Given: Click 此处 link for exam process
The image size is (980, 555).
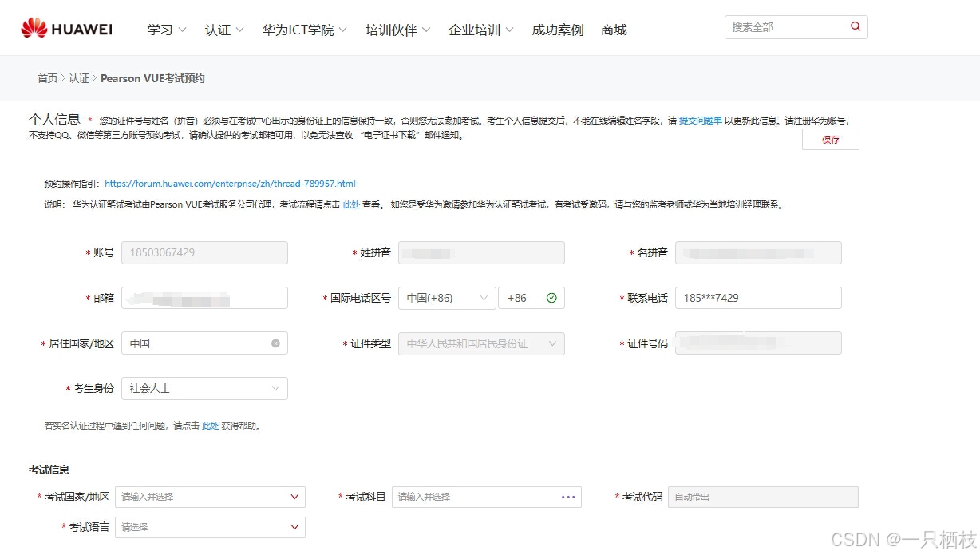Looking at the screenshot, I should 351,205.
